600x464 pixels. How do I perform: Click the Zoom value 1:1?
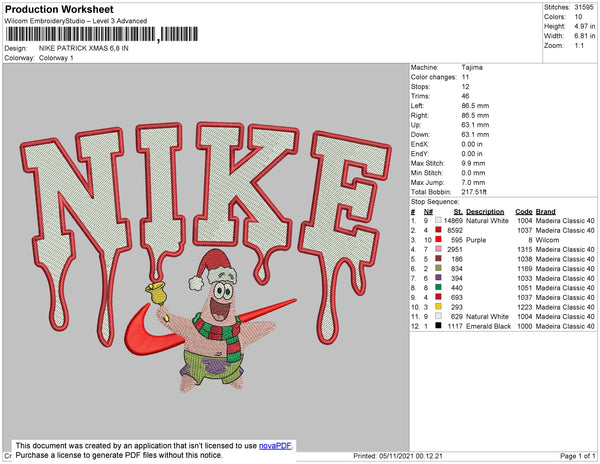pos(579,45)
